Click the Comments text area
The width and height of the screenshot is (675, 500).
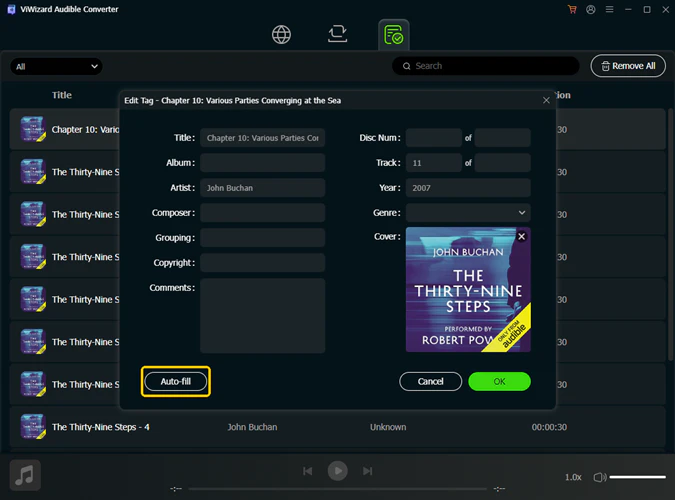[262, 316]
